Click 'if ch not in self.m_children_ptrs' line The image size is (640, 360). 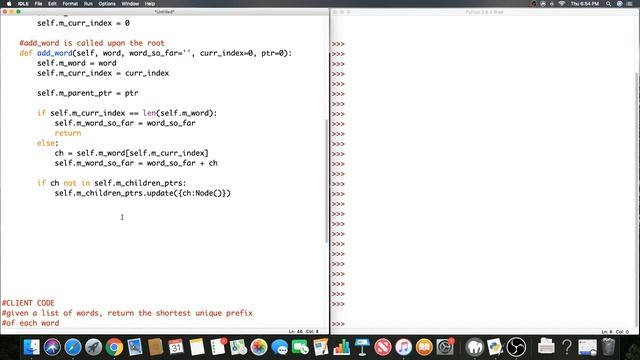111,183
